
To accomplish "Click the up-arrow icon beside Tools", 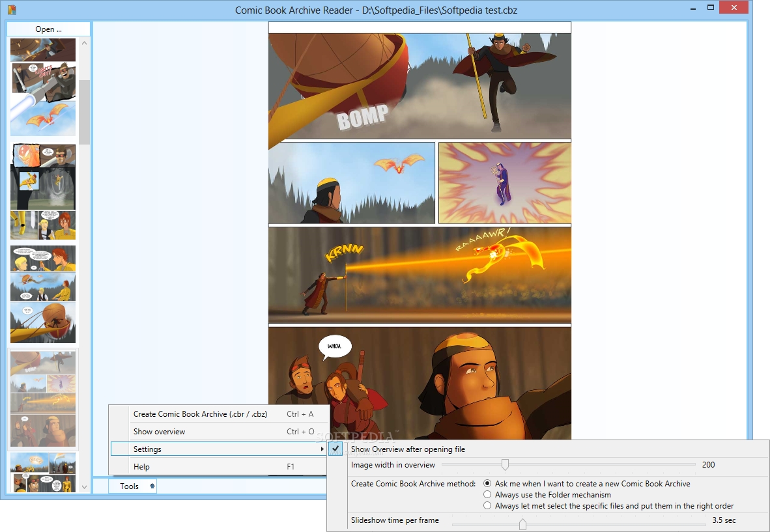I will click(x=152, y=486).
